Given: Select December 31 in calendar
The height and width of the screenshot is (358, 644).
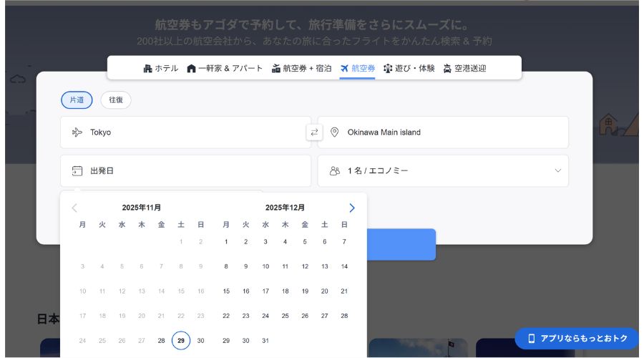Looking at the screenshot, I should [x=265, y=341].
